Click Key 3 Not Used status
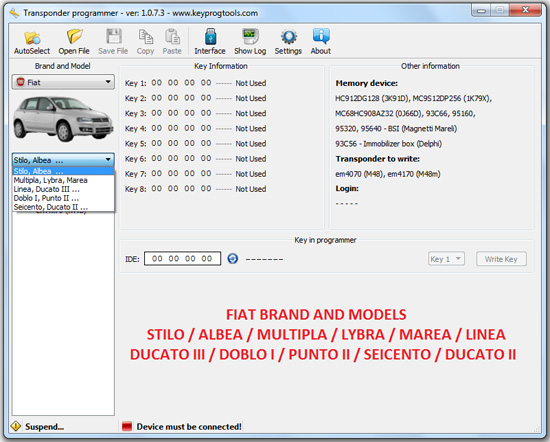Viewport: 550px width, 442px height. (x=251, y=113)
